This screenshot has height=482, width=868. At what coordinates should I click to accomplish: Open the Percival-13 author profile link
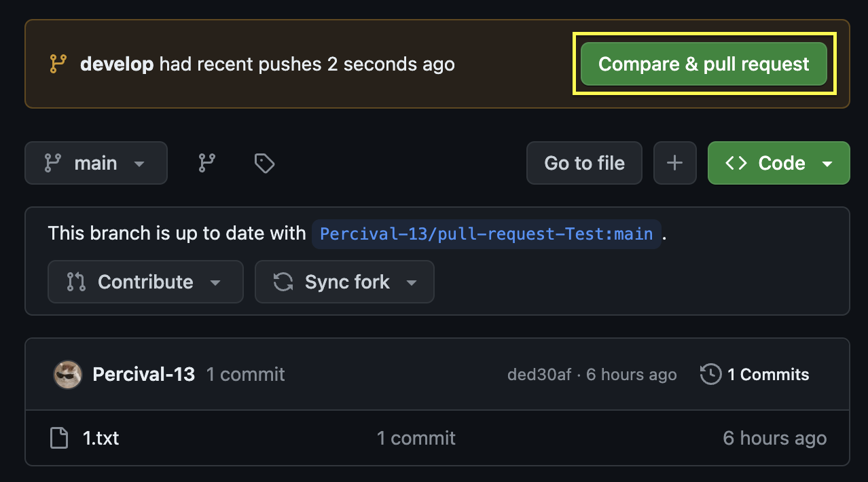(x=143, y=375)
